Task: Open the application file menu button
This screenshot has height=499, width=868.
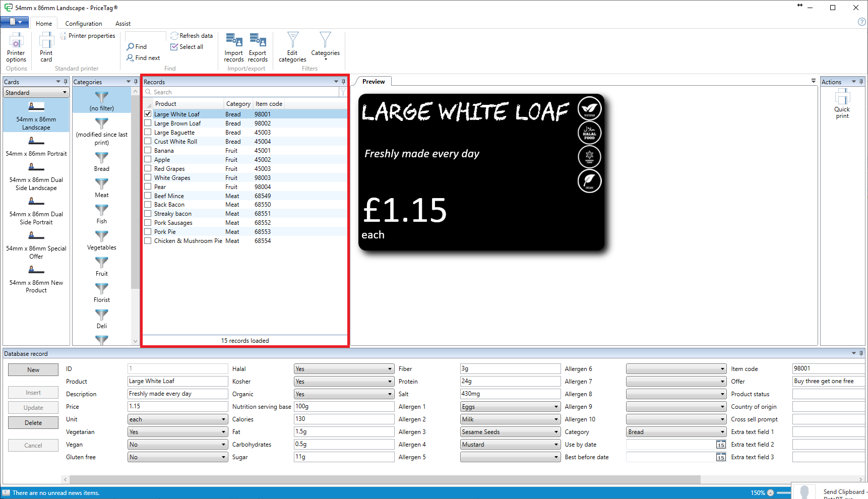Action: click(14, 22)
